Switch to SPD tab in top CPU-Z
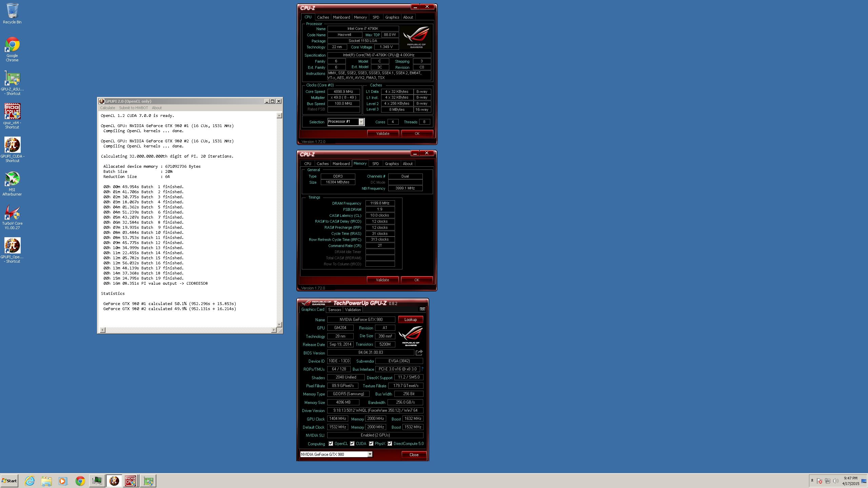 (x=376, y=17)
